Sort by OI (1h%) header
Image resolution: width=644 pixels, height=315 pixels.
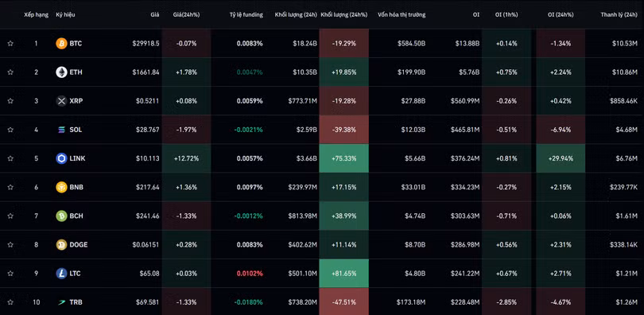[506, 15]
